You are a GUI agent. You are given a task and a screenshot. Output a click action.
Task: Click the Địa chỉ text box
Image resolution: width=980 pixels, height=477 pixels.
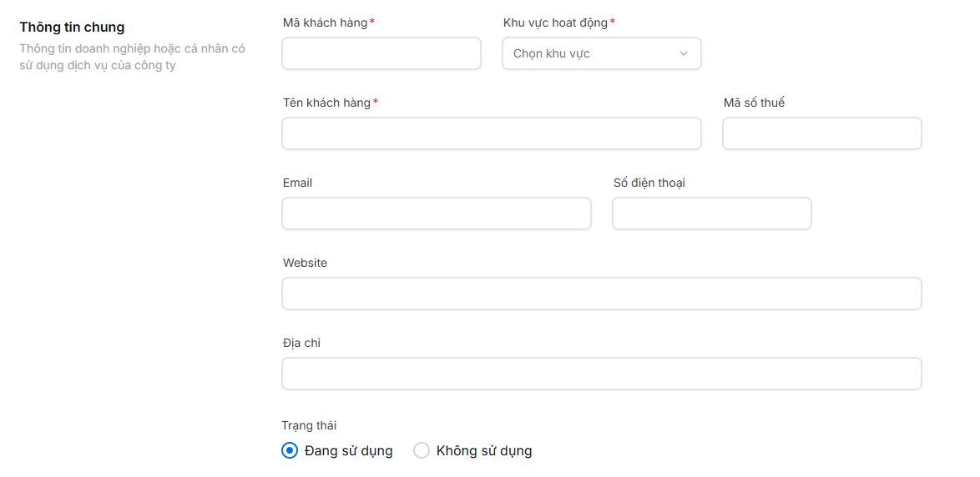(x=601, y=374)
